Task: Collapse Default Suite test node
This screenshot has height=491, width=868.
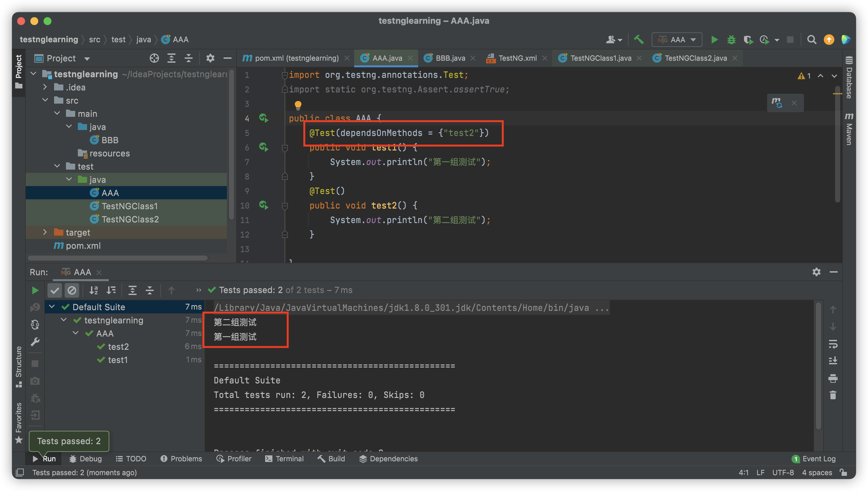Action: pos(52,307)
